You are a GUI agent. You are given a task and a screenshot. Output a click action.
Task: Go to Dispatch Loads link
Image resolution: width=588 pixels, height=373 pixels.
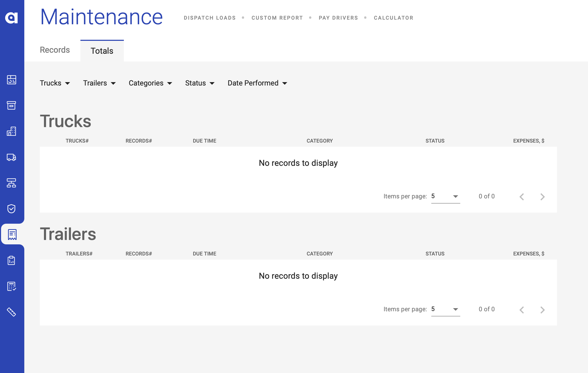coord(210,18)
